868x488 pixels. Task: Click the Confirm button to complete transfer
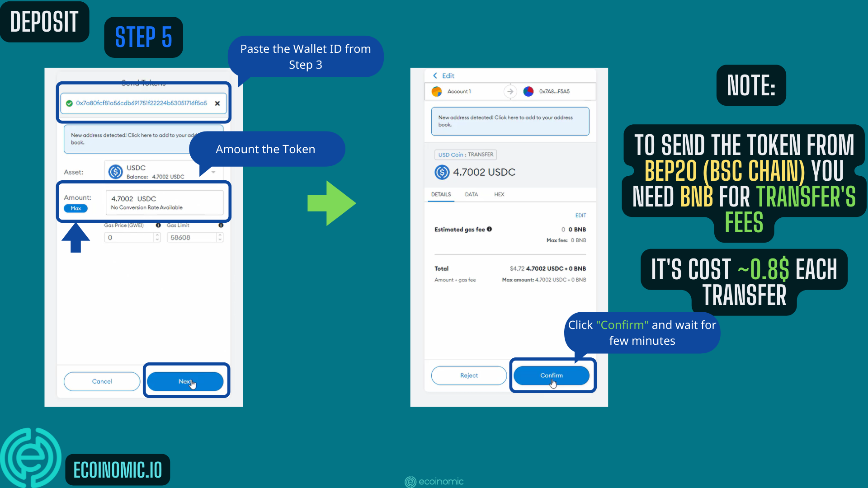click(551, 375)
